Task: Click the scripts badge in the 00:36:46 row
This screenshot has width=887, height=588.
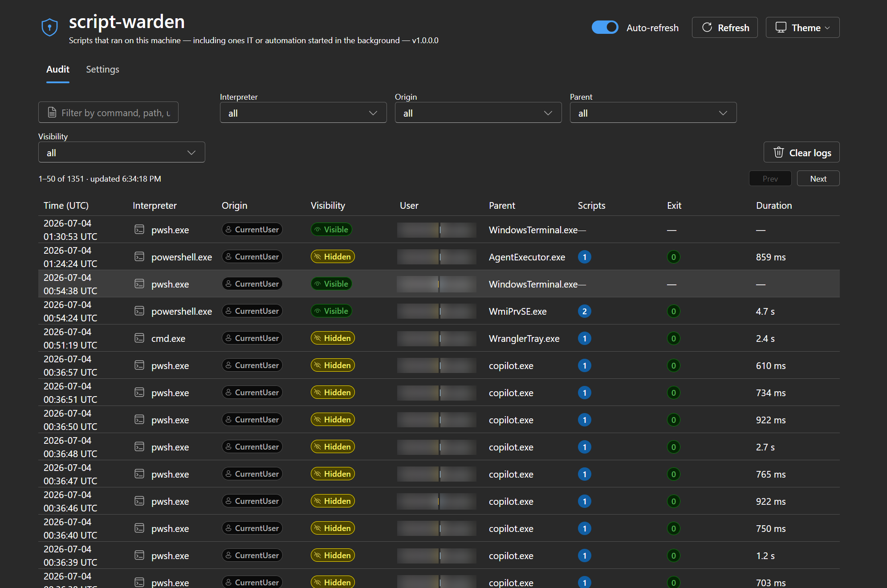Action: click(585, 501)
